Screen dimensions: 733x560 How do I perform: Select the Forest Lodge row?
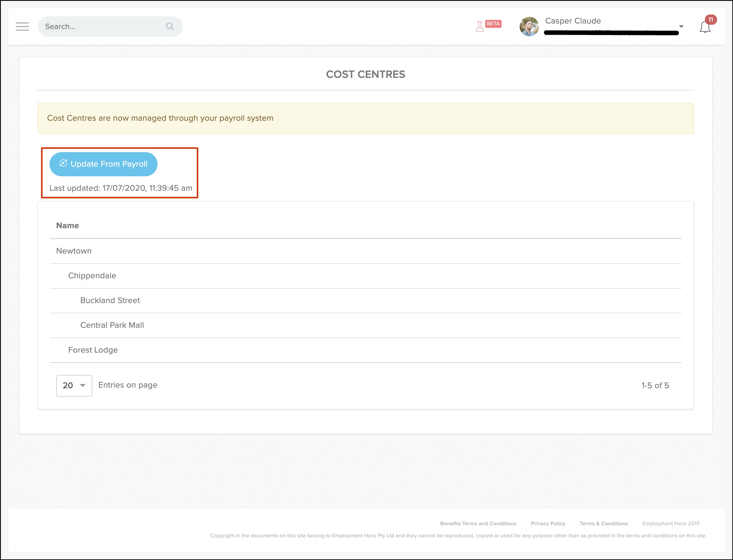tap(93, 350)
